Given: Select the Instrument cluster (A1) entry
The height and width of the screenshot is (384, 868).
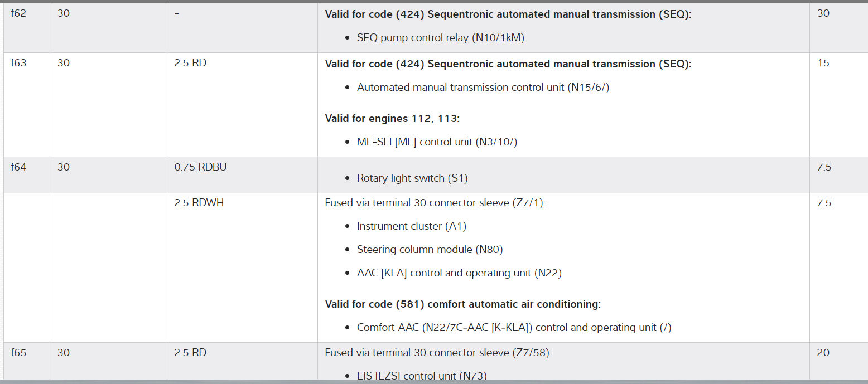Looking at the screenshot, I should tap(411, 226).
